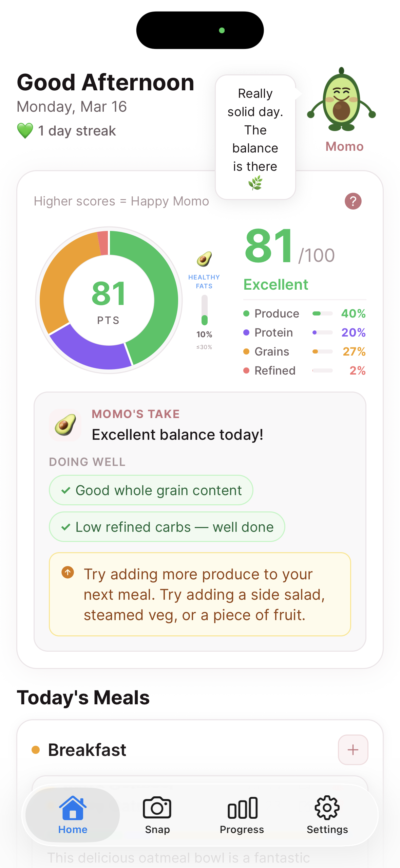
Task: Tap the green heart streak icon
Action: tap(24, 130)
